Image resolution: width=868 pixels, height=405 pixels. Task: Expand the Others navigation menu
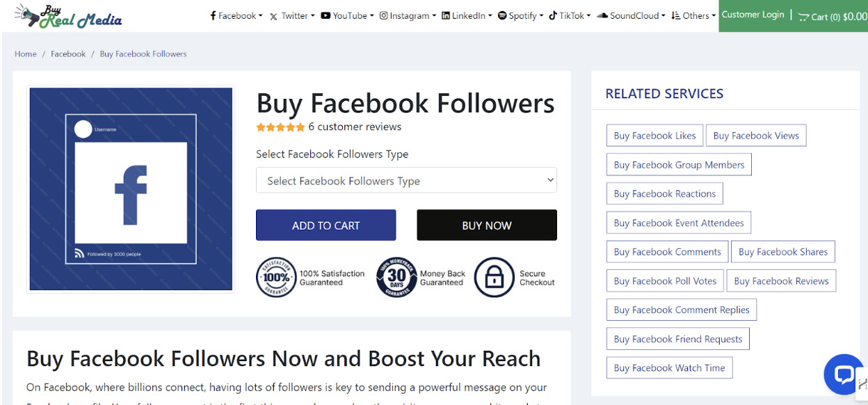click(x=693, y=16)
